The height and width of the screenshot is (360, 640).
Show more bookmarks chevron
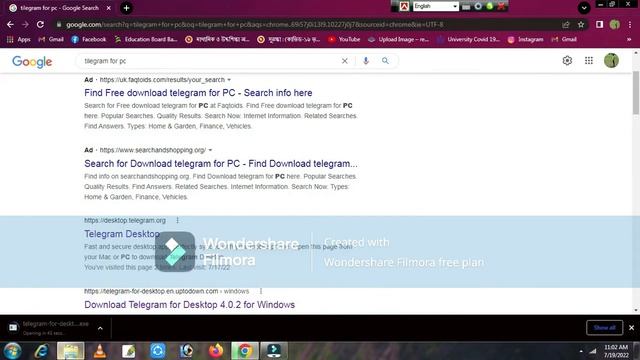point(629,40)
